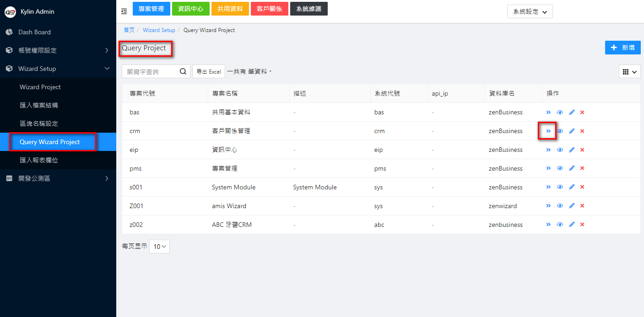Collapse the sidebar using the menu fold icon
Viewport: 644px width, 317px height.
click(x=124, y=11)
